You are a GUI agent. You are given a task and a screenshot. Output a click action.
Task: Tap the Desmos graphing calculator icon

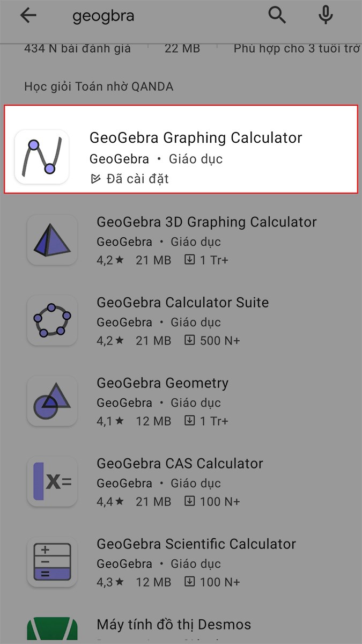coord(52,631)
